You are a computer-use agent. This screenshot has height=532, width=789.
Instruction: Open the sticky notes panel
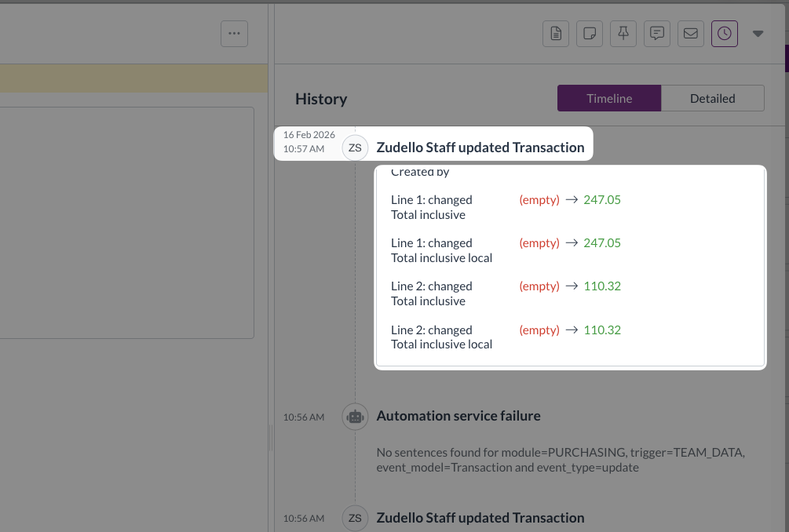pos(590,34)
